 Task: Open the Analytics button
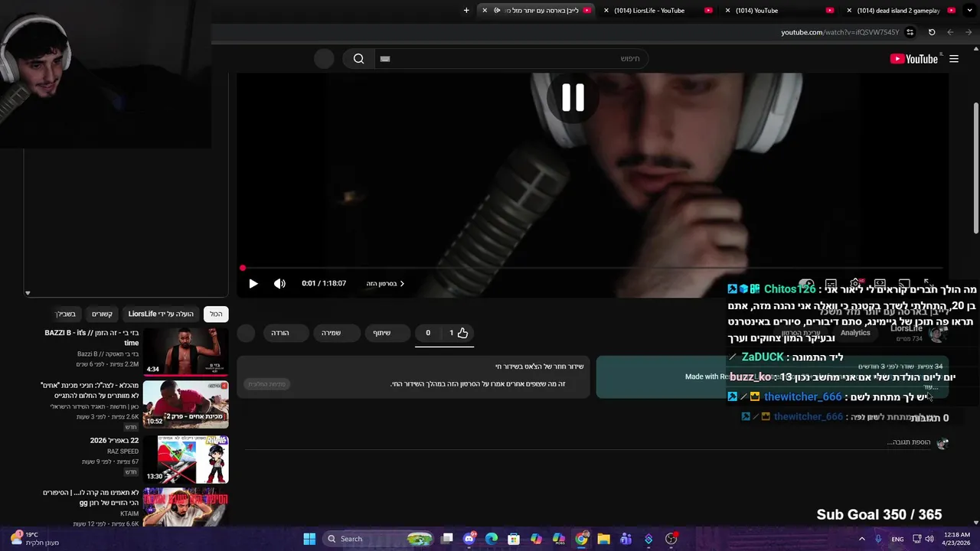click(x=855, y=333)
